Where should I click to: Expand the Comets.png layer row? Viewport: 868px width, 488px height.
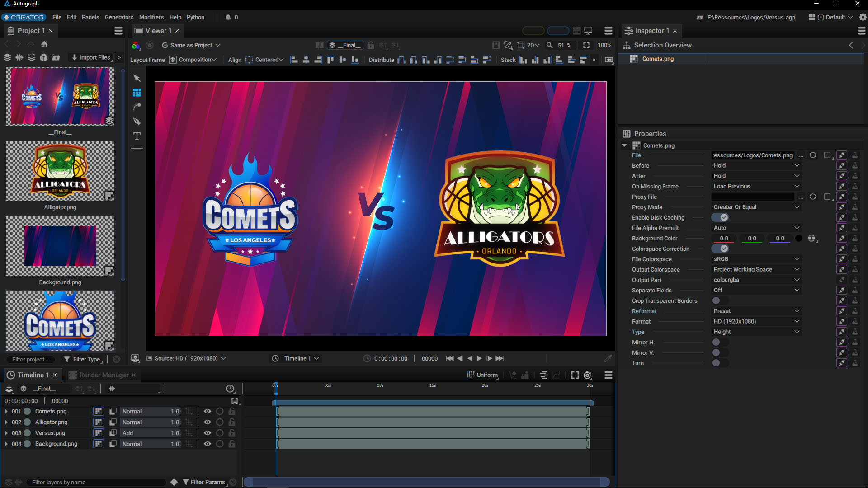pos(6,411)
